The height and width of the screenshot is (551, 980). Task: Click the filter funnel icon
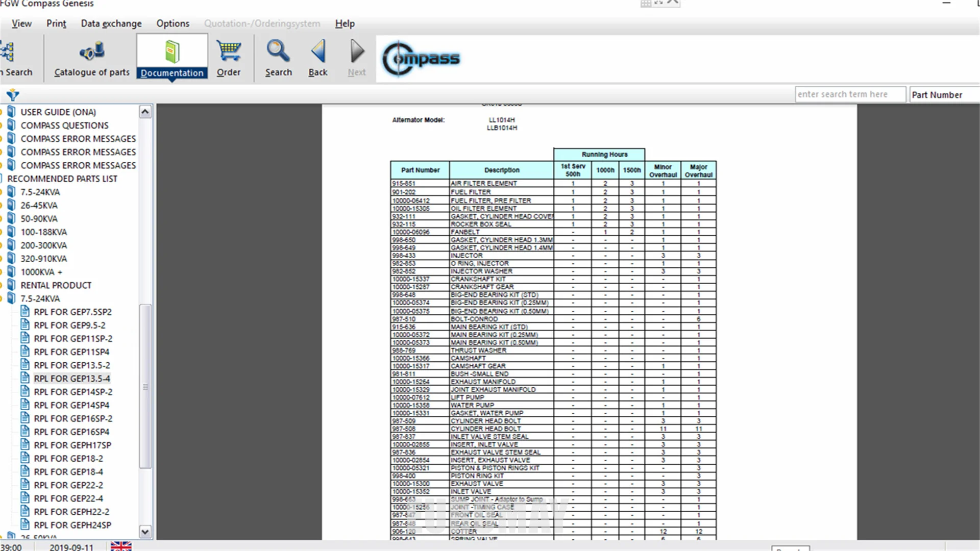[x=13, y=95]
